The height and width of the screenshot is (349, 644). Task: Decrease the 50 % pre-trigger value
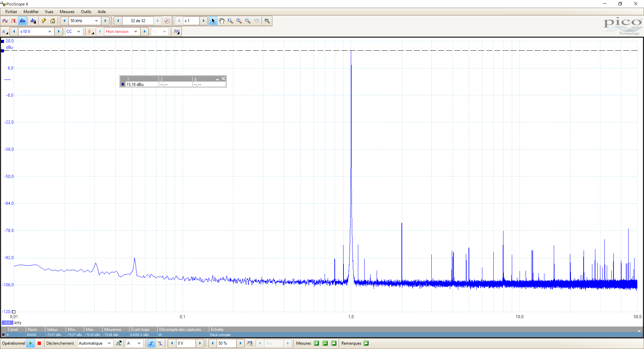[x=213, y=343]
